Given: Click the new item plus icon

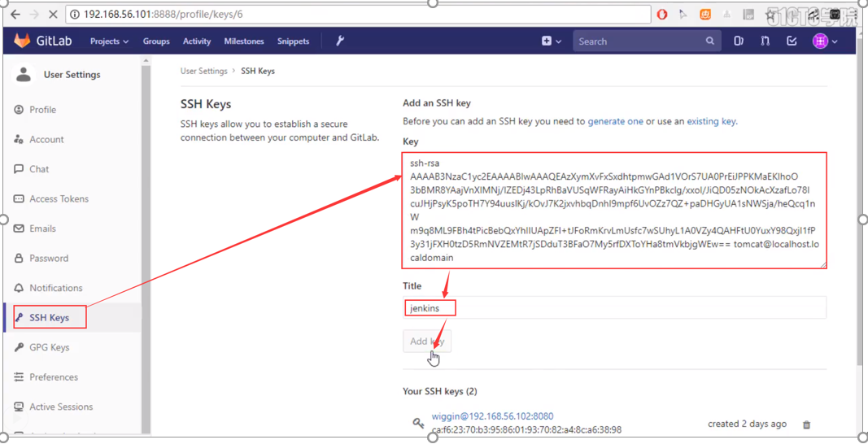Looking at the screenshot, I should pos(547,41).
